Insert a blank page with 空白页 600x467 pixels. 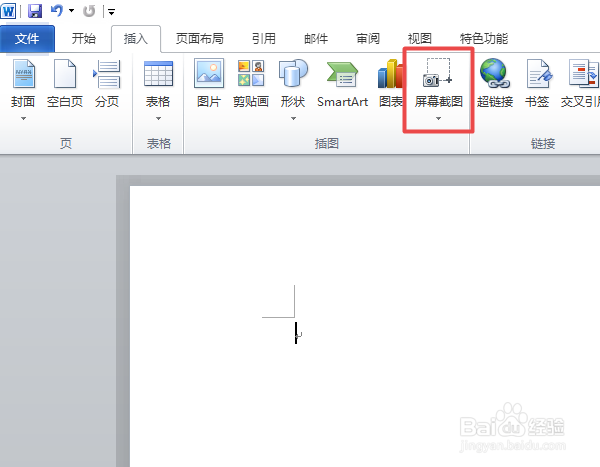pyautogui.click(x=65, y=83)
